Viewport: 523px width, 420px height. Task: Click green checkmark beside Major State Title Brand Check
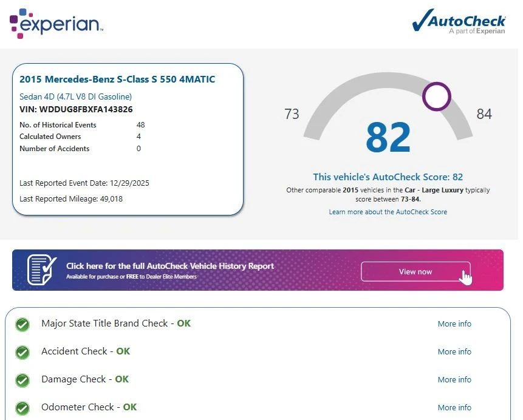pyautogui.click(x=22, y=324)
